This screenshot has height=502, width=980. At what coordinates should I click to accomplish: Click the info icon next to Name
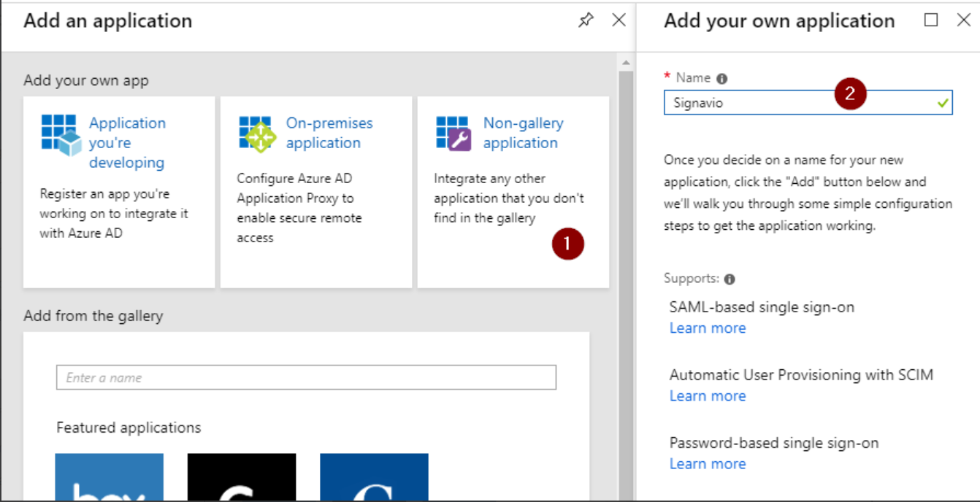click(722, 79)
